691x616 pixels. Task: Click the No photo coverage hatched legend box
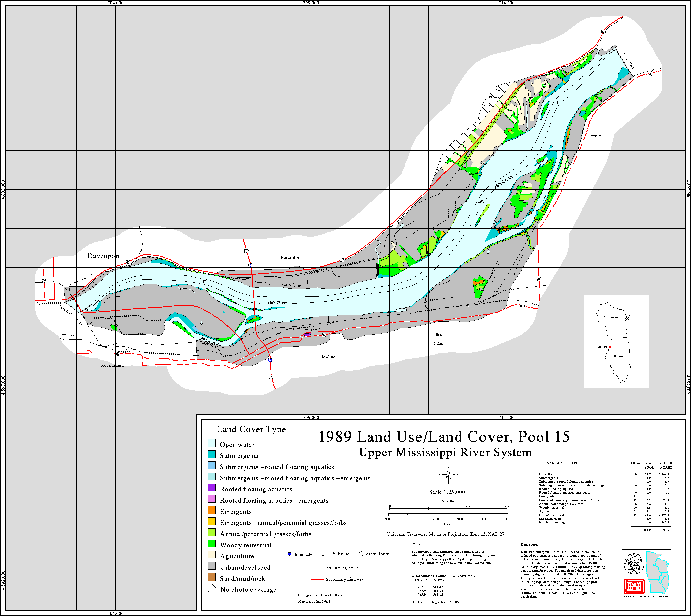(x=212, y=588)
